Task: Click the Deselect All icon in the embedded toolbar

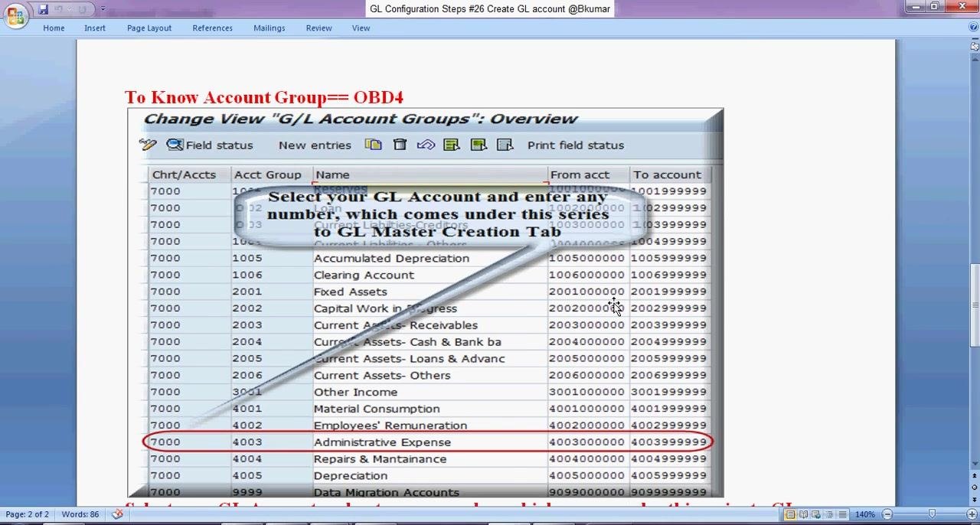Action: (x=505, y=145)
